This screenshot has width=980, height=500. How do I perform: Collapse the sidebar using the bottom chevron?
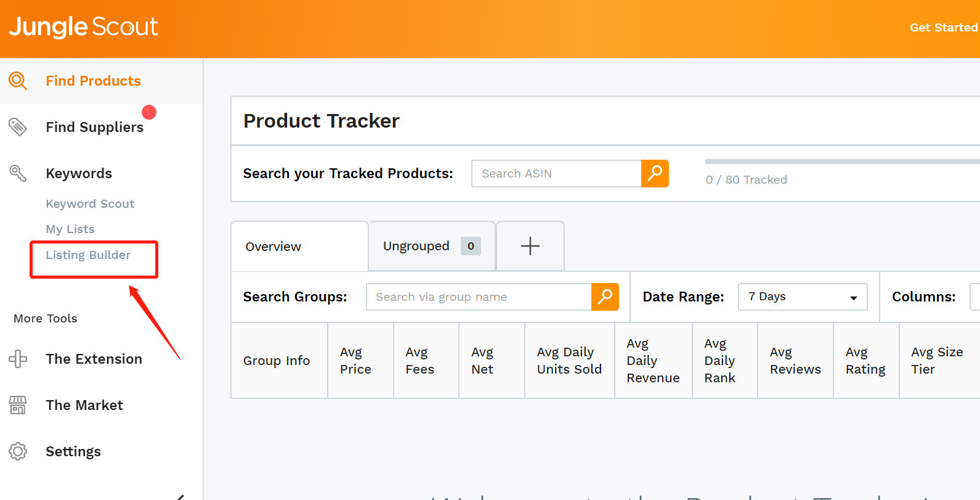180,496
